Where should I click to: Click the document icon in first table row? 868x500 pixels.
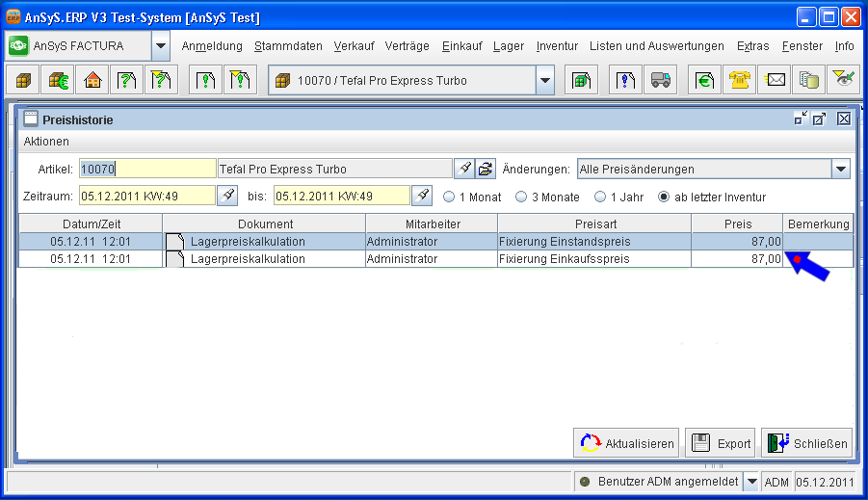coord(174,242)
